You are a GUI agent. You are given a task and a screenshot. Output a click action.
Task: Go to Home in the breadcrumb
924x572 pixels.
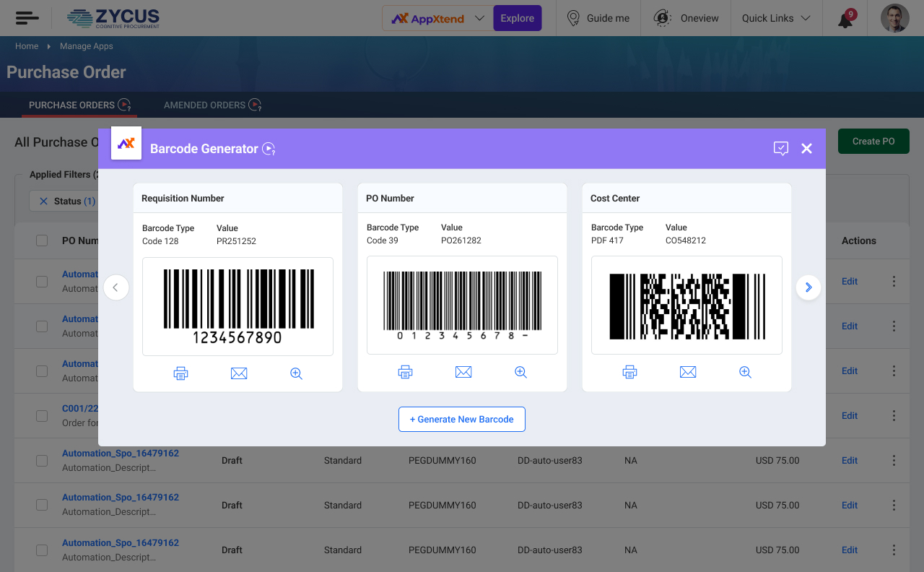click(x=27, y=46)
